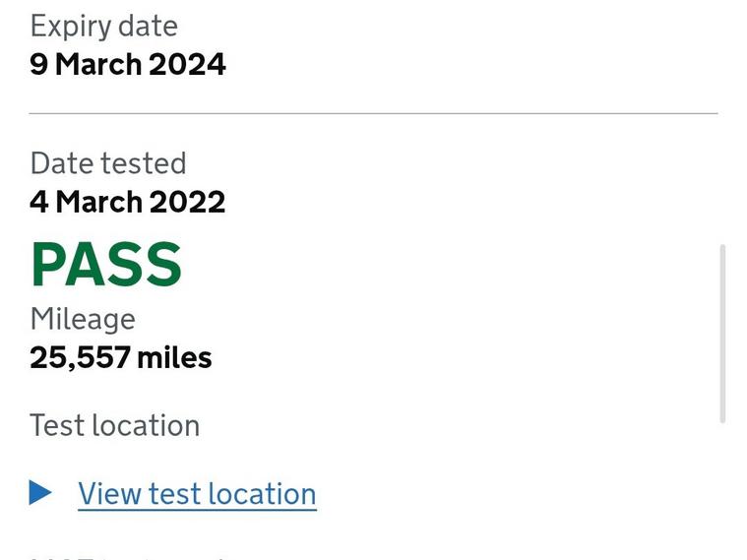Click the 25,557 mileage number
This screenshot has width=747, height=560.
tap(79, 357)
